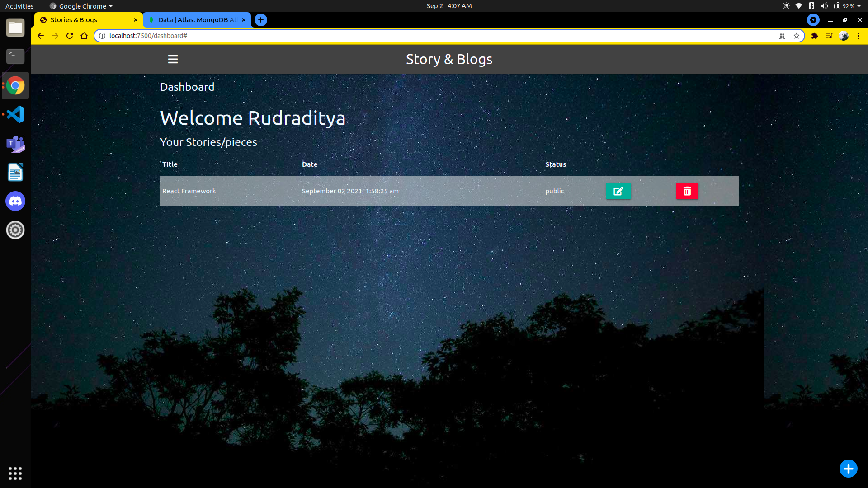Click the floating add new story button
This screenshot has width=868, height=488.
849,469
